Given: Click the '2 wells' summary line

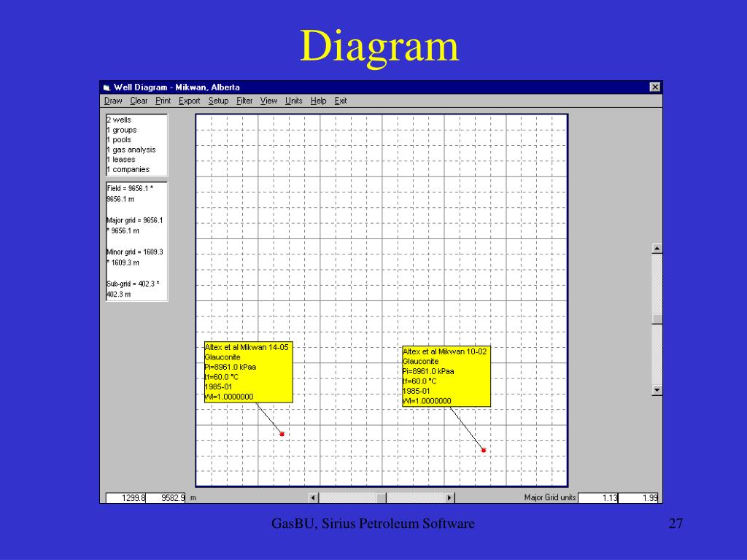Looking at the screenshot, I should (x=119, y=120).
